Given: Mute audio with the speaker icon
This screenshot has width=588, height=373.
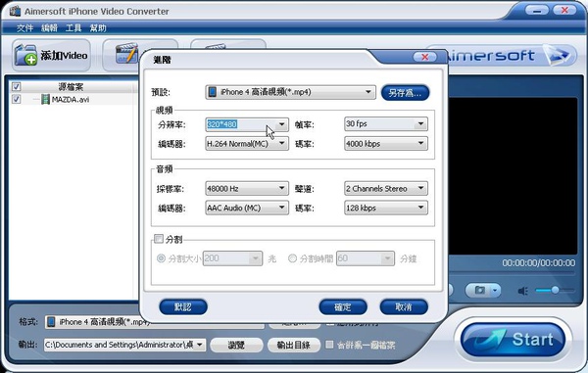Looking at the screenshot, I should pyautogui.click(x=522, y=291).
